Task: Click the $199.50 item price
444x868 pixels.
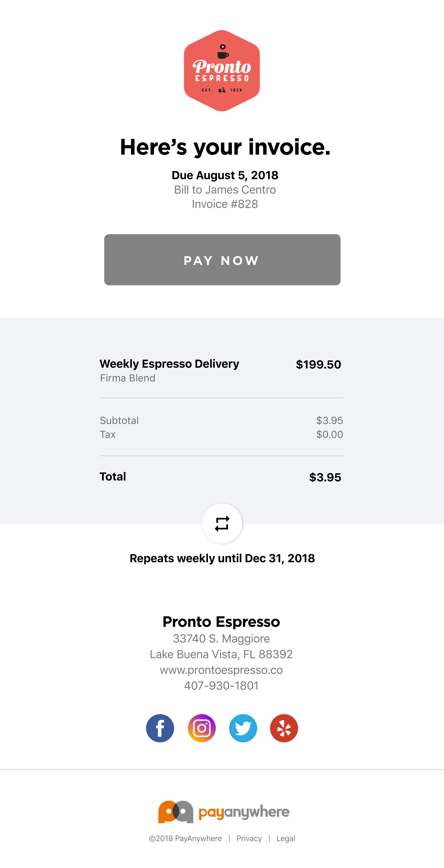Action: pos(318,365)
